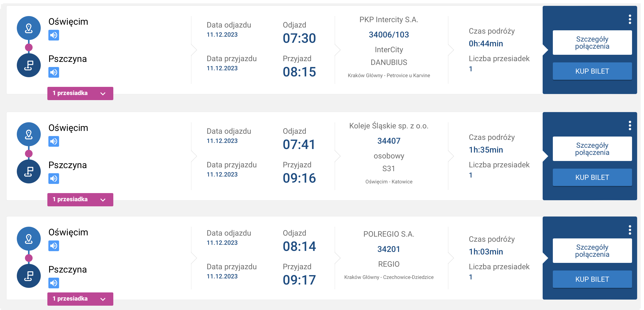Screen dimensions: 644x310
Task: Play audio for Pszczyna in 07:30 connection
Action: [54, 72]
